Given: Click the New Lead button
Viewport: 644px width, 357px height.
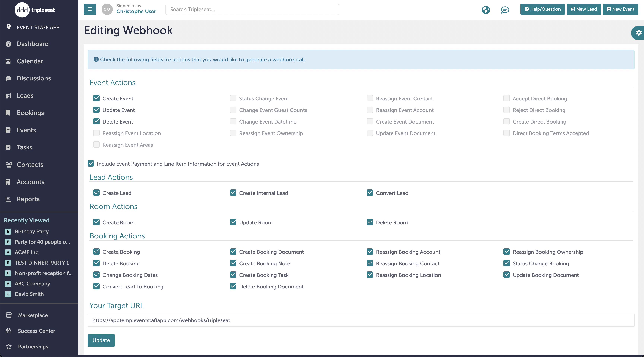Looking at the screenshot, I should pos(583,9).
